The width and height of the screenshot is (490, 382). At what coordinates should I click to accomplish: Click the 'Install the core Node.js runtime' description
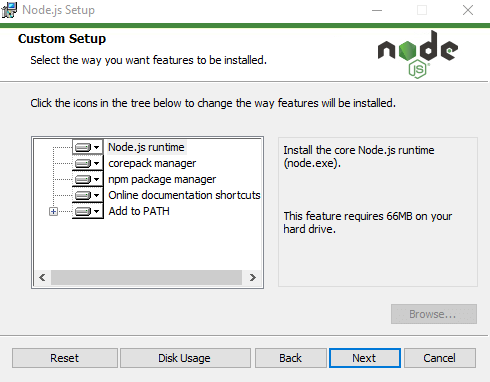point(359,156)
